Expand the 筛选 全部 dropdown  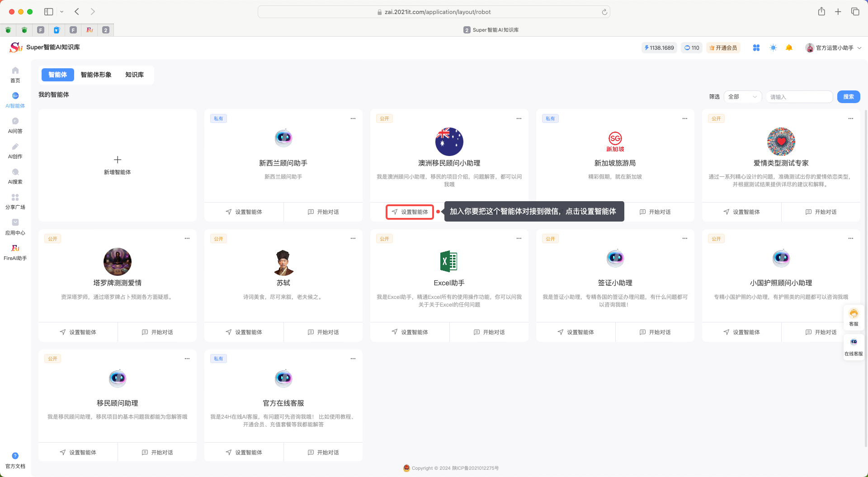click(742, 97)
